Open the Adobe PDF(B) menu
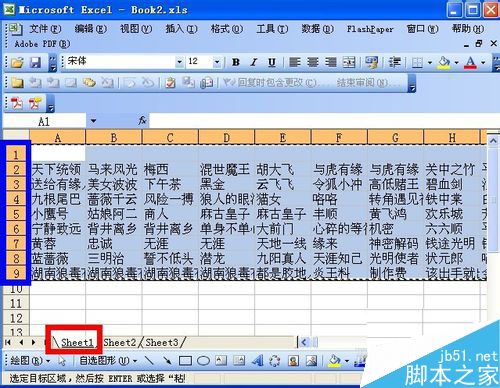Screen dimensions: 500x388 point(42,44)
